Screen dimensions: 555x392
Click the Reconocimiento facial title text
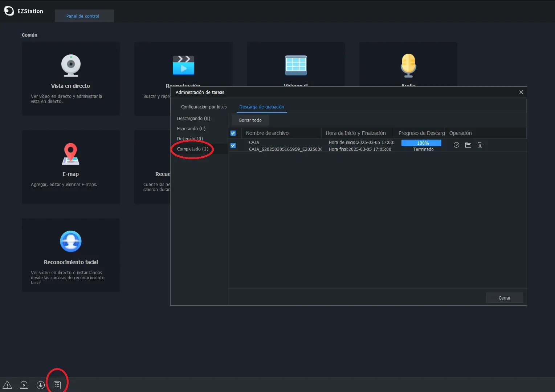click(x=71, y=262)
